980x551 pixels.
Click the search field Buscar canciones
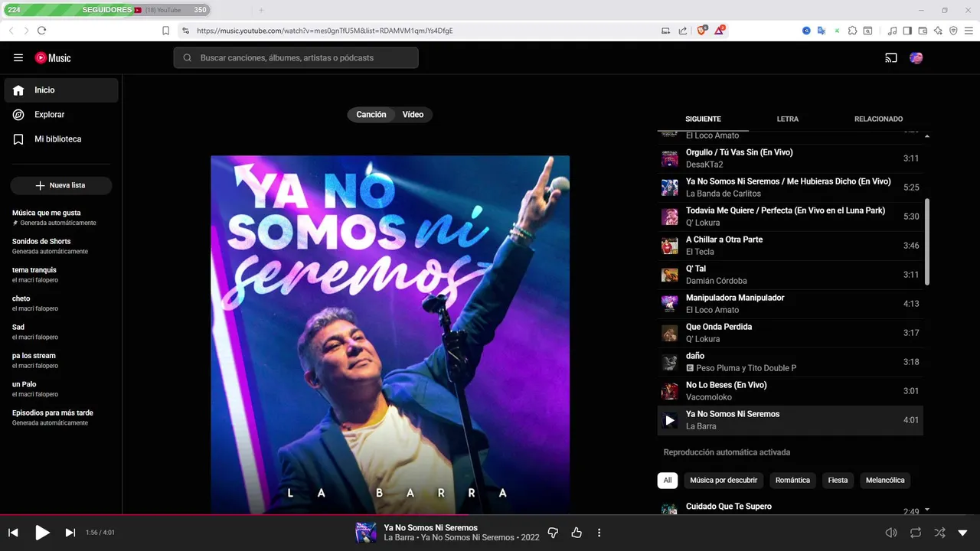pos(296,57)
